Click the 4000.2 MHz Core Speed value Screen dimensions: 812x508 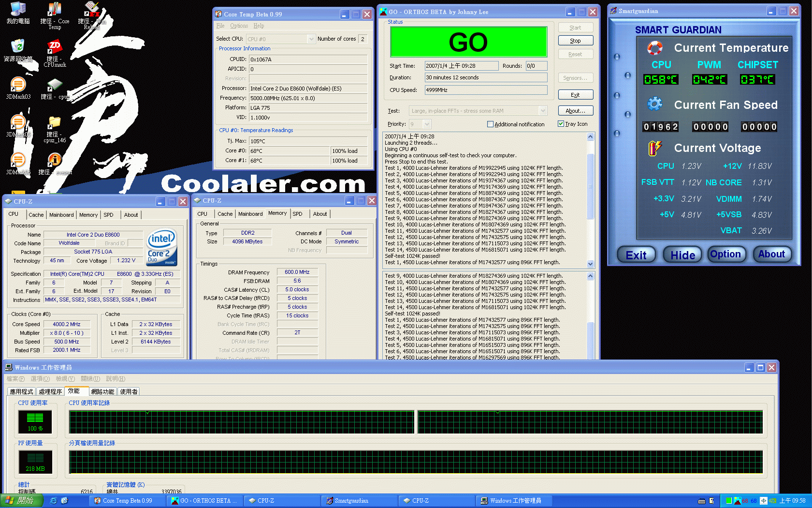(67, 324)
